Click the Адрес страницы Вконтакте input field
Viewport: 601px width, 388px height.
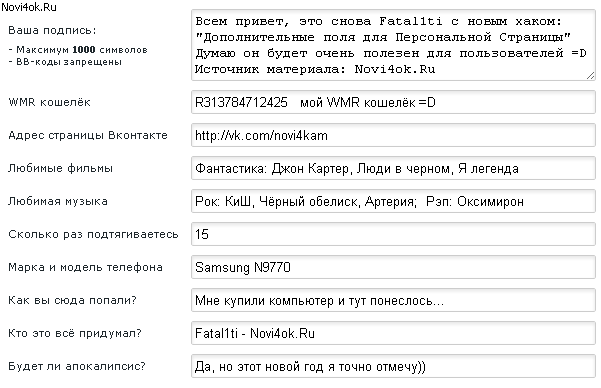tap(393, 135)
